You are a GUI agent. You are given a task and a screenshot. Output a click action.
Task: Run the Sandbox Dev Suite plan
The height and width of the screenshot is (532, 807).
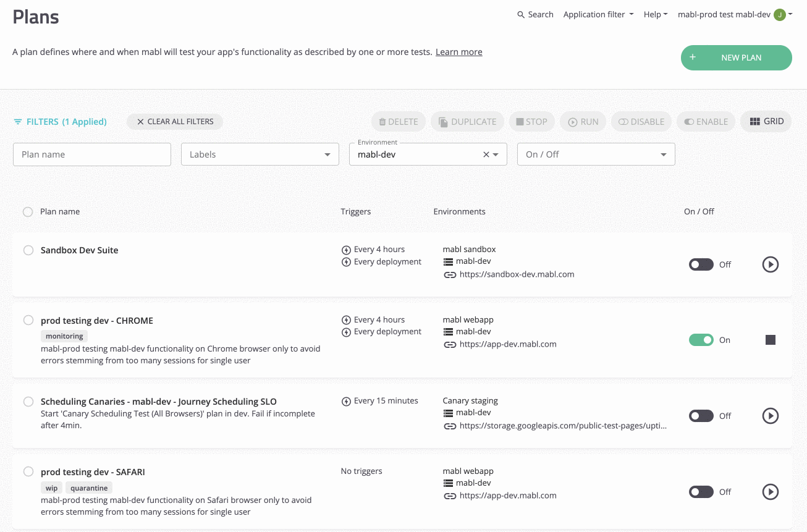[x=771, y=264]
